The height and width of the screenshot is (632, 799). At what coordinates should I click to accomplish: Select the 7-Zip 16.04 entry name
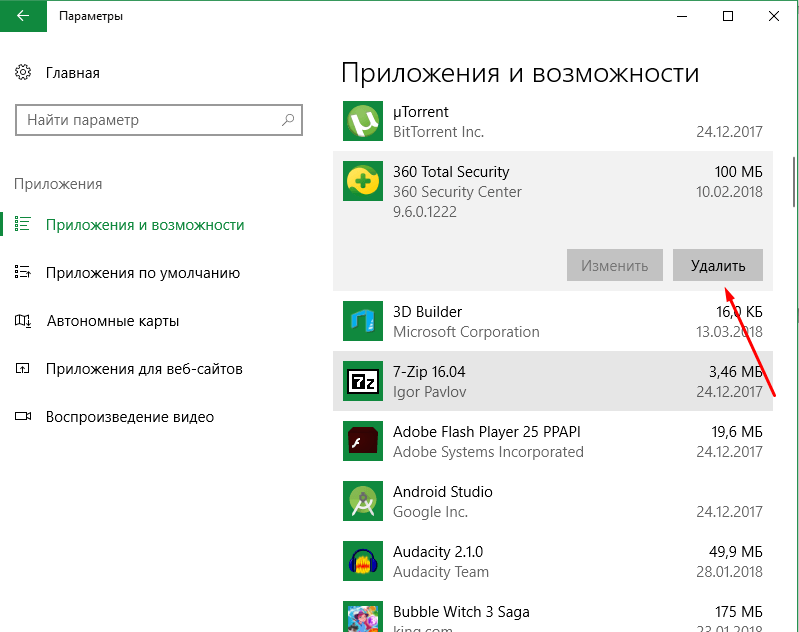(x=429, y=372)
